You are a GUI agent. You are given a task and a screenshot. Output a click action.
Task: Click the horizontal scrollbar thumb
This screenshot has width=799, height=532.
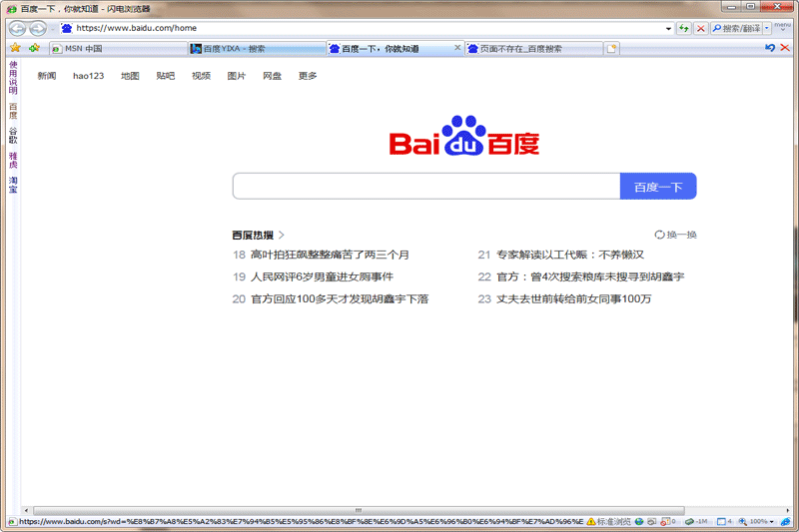click(x=359, y=510)
